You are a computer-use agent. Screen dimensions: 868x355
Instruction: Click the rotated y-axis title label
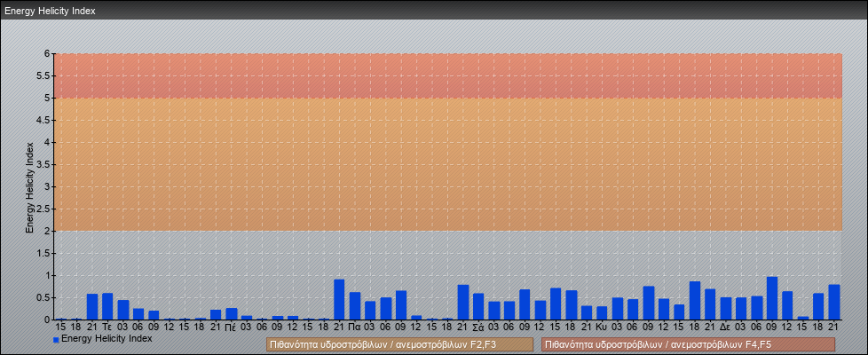point(29,186)
